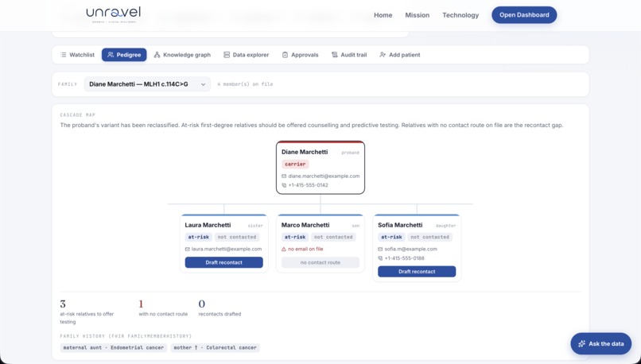This screenshot has height=364, width=641.
Task: Click the Laura Marchetti name
Action: [x=208, y=225]
